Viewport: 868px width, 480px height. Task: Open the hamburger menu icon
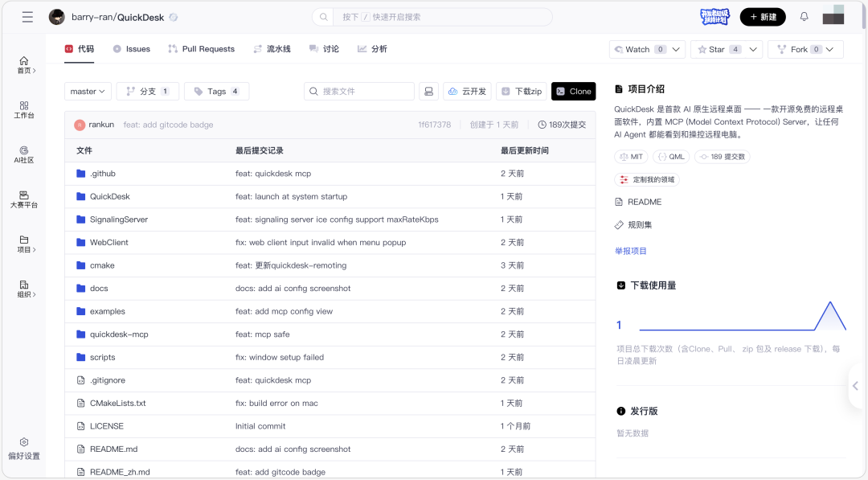[x=27, y=17]
